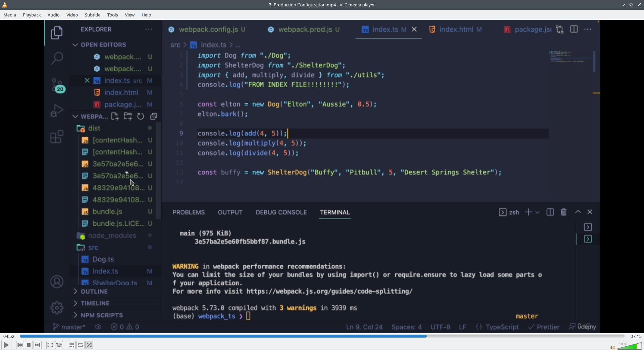This screenshot has height=350, width=644.
Task: Open the editor more actions ellipsis
Action: point(588,30)
